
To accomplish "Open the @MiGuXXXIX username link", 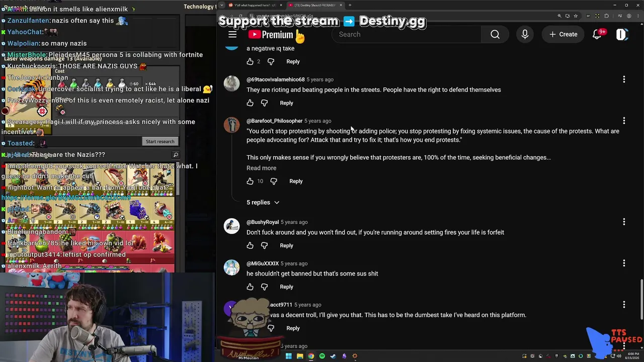I will (263, 263).
